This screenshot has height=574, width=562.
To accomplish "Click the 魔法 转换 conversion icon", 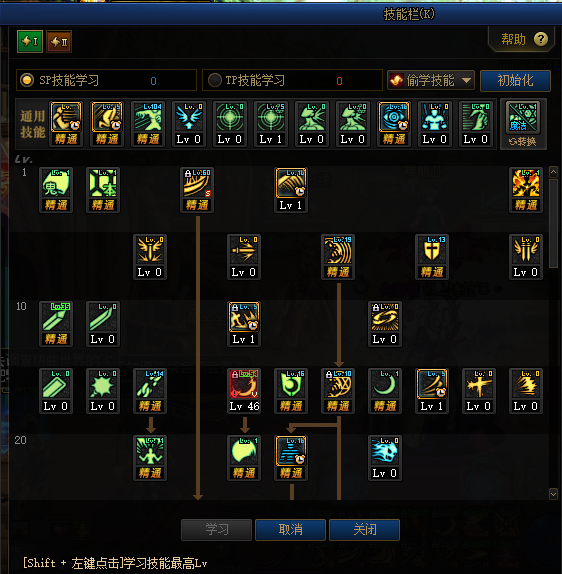I will (x=523, y=124).
